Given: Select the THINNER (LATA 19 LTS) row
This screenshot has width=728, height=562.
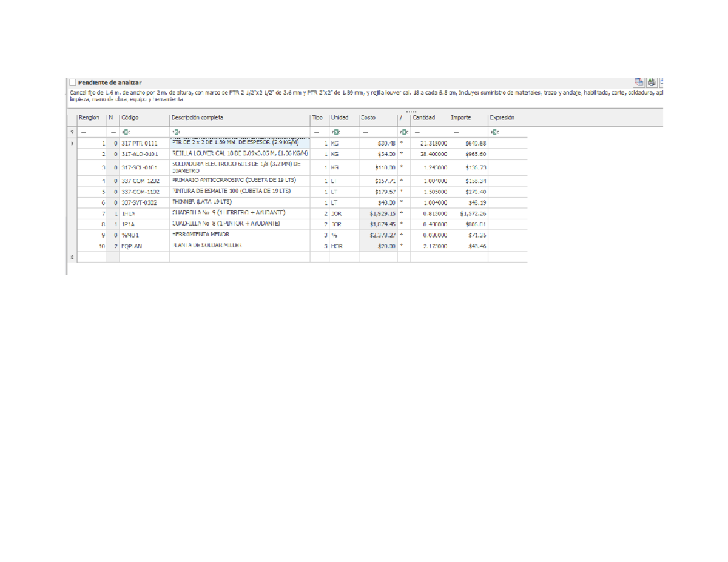Looking at the screenshot, I should coord(239,202).
